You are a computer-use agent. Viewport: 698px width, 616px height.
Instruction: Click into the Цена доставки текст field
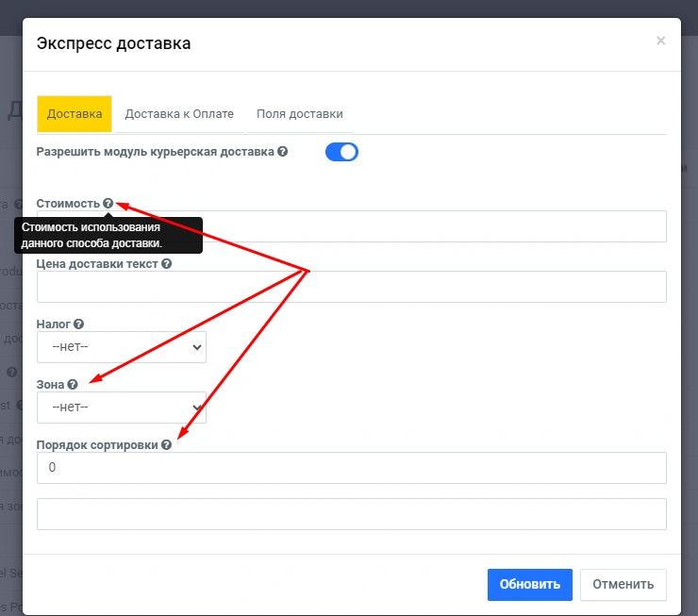coord(351,287)
